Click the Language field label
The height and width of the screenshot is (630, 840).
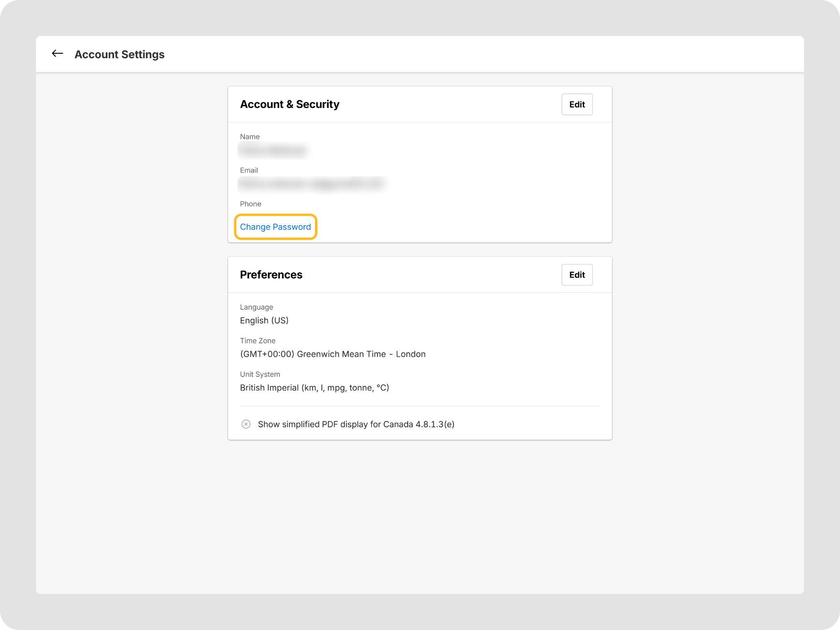pyautogui.click(x=256, y=307)
